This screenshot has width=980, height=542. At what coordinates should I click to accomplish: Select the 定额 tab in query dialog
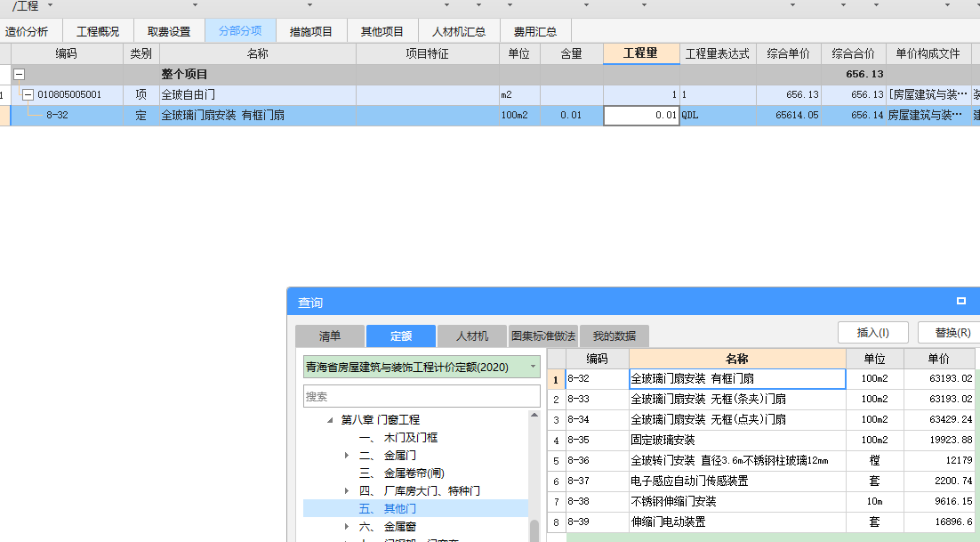[400, 336]
